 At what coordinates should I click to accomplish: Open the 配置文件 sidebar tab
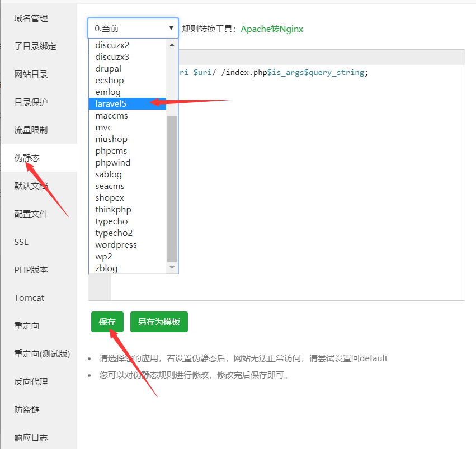31,214
